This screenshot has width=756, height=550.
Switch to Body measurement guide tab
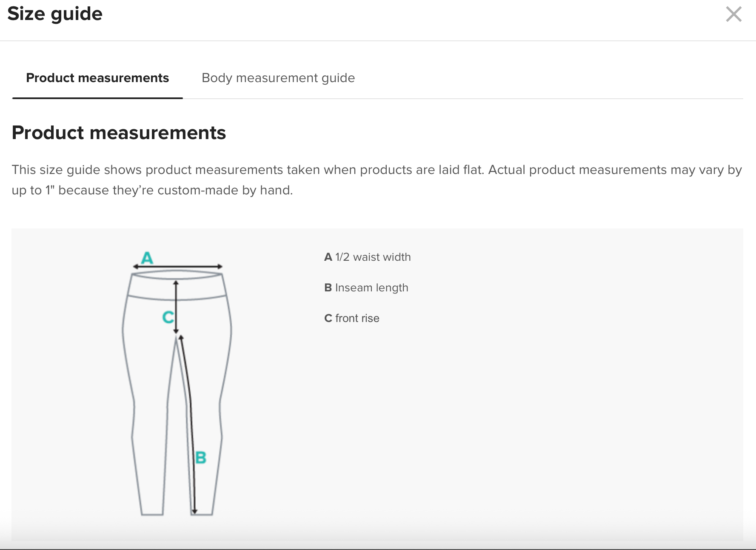[278, 78]
